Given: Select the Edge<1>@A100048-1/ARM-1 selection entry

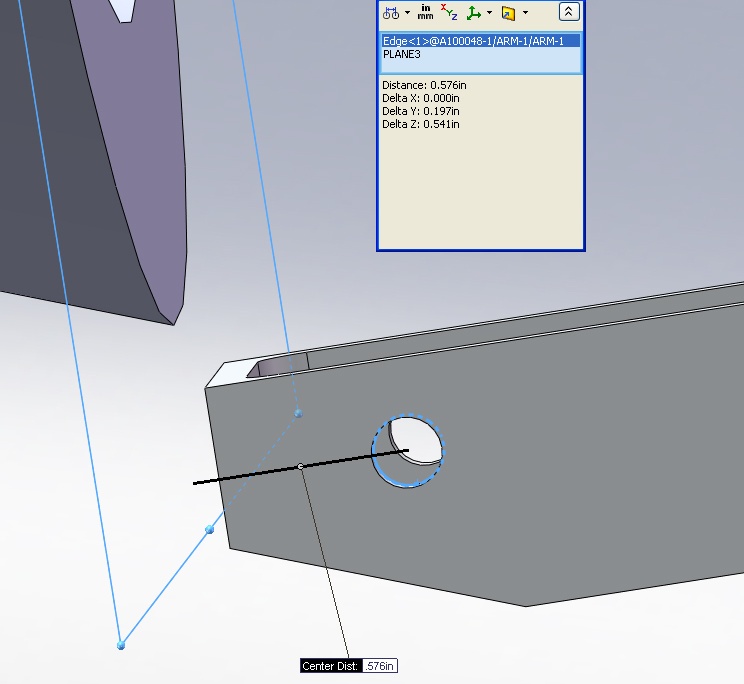Looking at the screenshot, I should click(x=481, y=41).
